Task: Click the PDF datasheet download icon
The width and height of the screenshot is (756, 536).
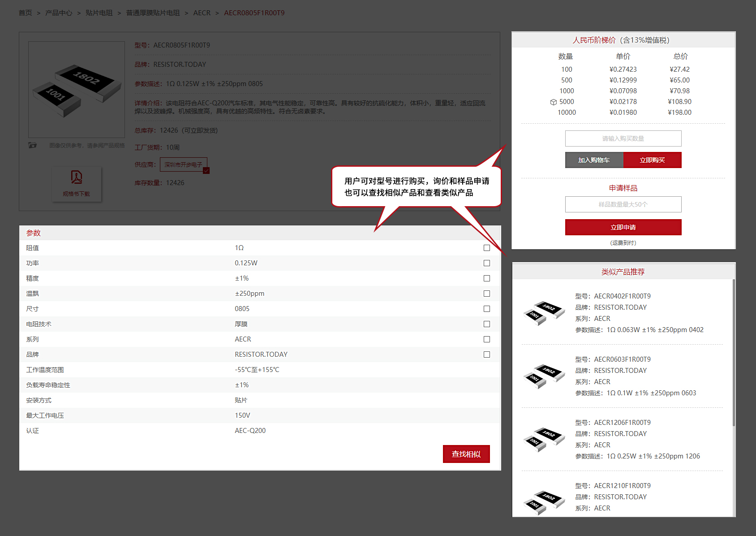Action: 77,177
